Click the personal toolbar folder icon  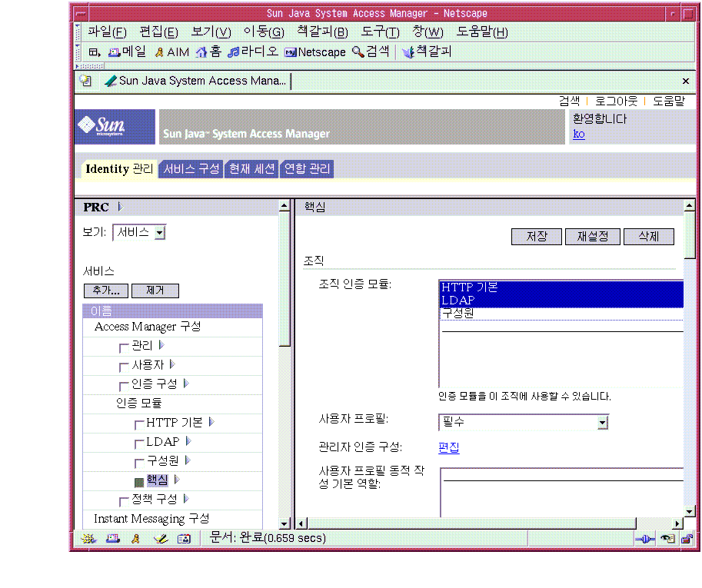point(94,52)
